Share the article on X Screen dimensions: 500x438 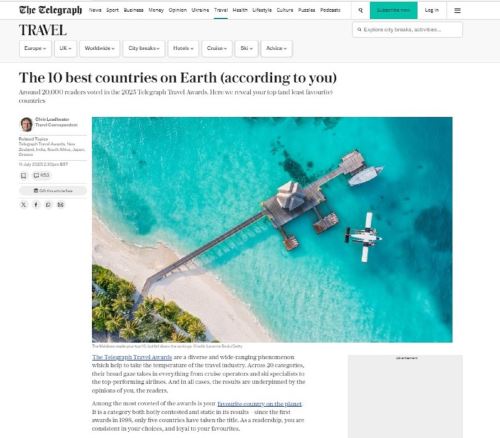tap(23, 204)
